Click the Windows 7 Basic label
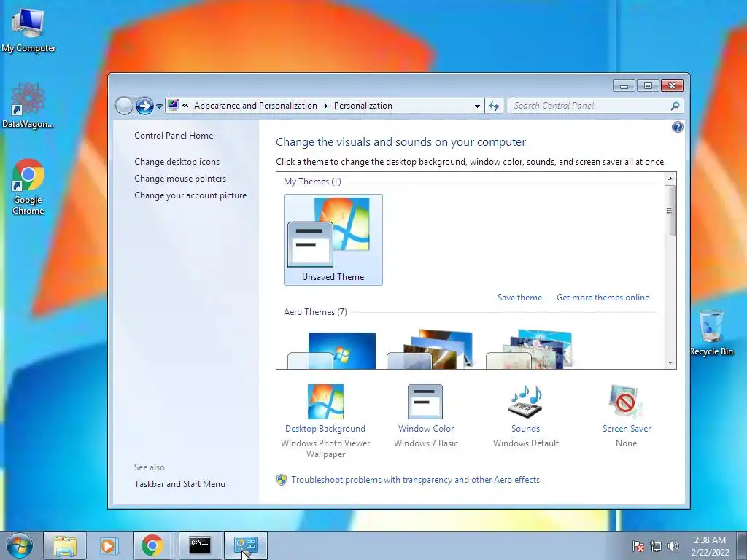 coord(426,443)
